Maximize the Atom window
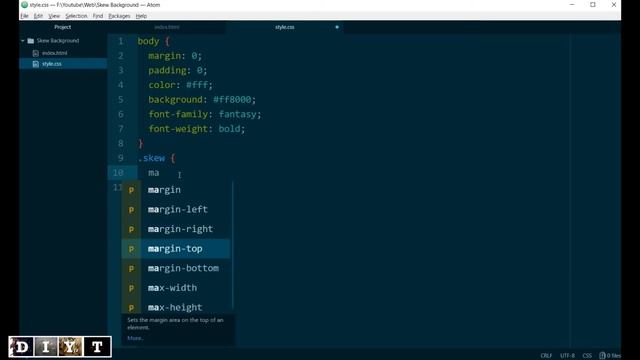640x360 pixels. pyautogui.click(x=593, y=5)
